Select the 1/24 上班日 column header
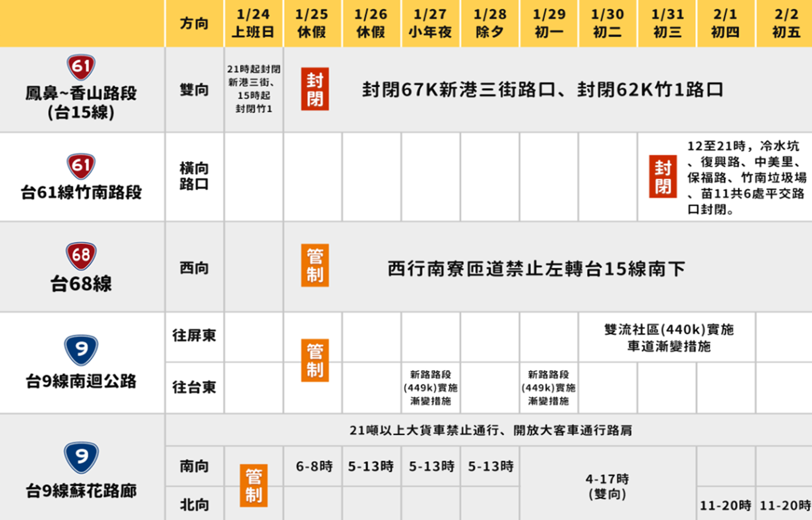The height and width of the screenshot is (520, 812). [x=253, y=23]
